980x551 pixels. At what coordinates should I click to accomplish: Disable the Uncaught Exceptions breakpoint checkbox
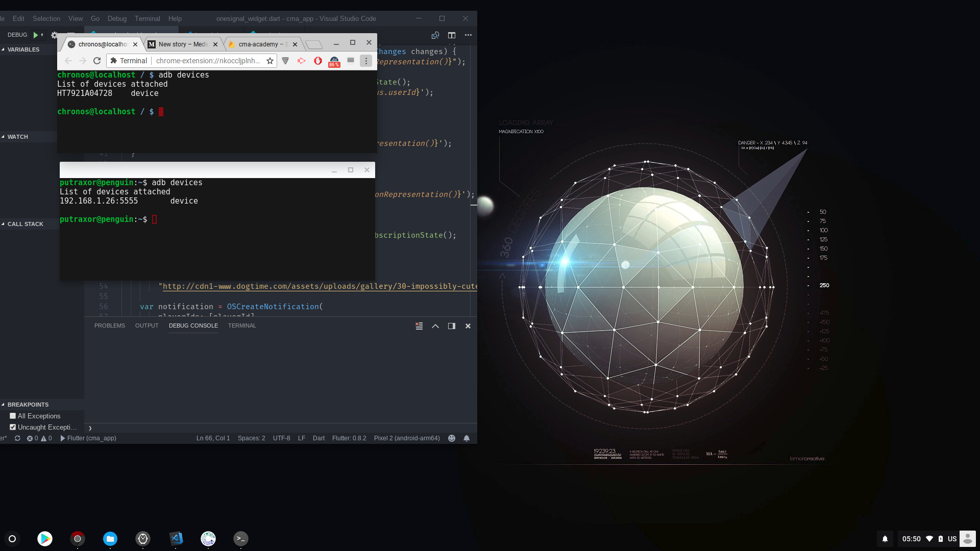[x=13, y=427]
